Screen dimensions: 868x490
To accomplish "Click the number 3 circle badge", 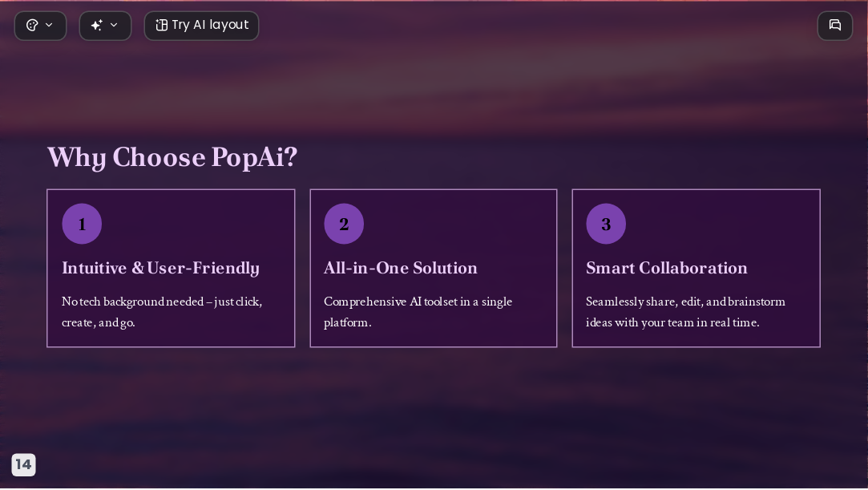I will pyautogui.click(x=606, y=224).
